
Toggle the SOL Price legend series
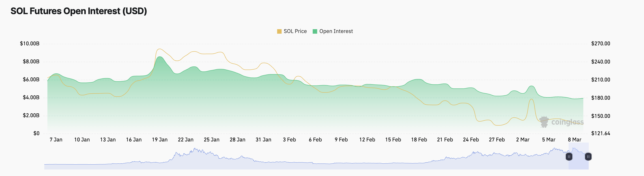[295, 31]
